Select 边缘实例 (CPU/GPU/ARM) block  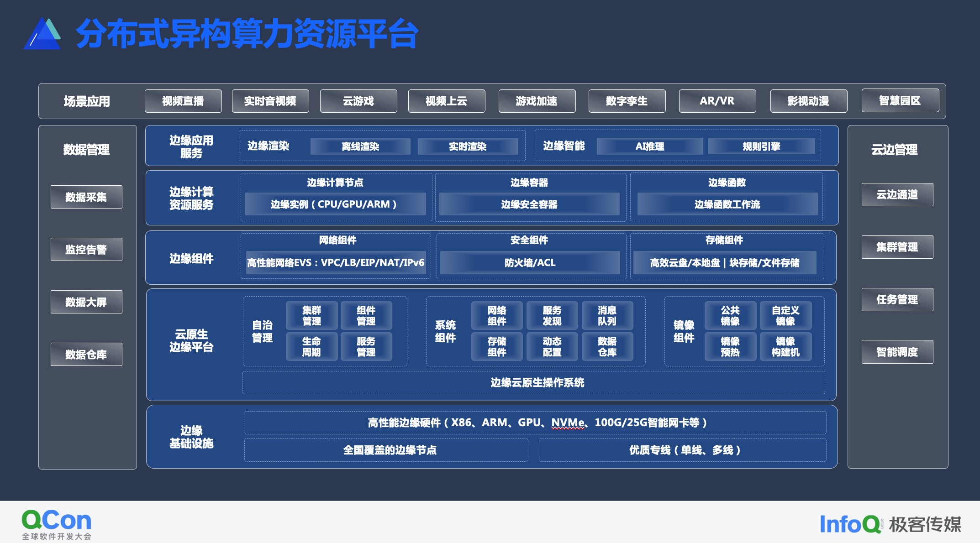[x=335, y=204]
